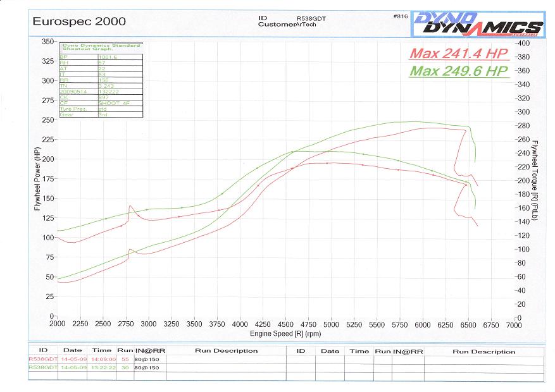The width and height of the screenshot is (555, 392).
Task: Select the red Max 241.4 HP label
Action: [x=459, y=54]
